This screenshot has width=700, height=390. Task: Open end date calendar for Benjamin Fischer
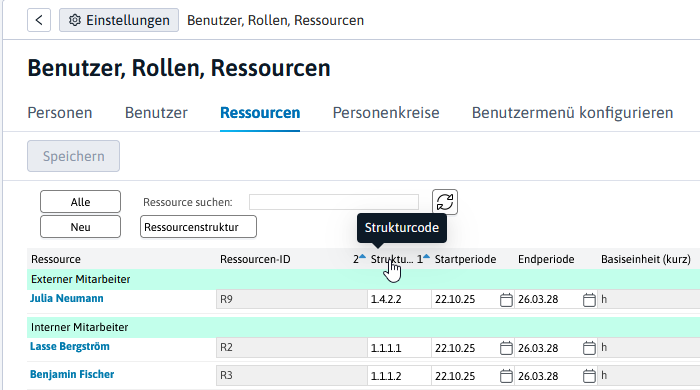click(x=589, y=376)
